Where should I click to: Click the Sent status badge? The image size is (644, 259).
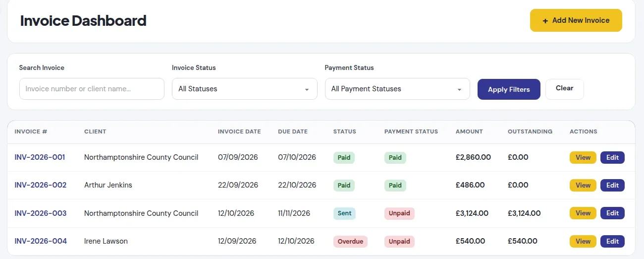pyautogui.click(x=344, y=213)
